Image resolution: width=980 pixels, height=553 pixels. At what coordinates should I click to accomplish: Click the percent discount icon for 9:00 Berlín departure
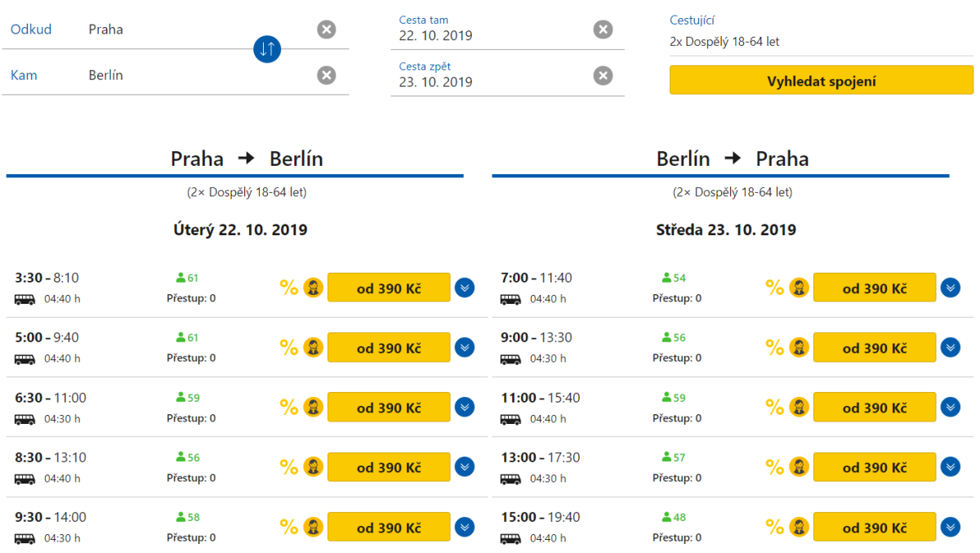click(774, 347)
